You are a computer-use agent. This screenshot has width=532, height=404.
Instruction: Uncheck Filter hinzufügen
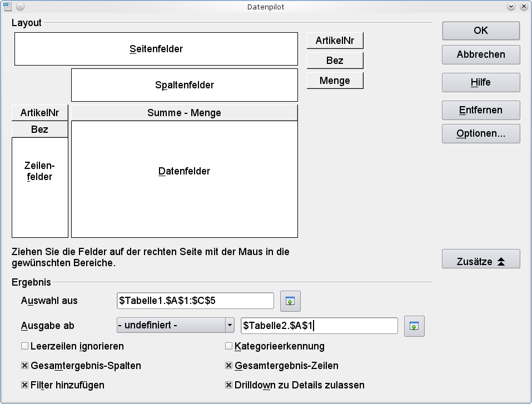point(24,385)
